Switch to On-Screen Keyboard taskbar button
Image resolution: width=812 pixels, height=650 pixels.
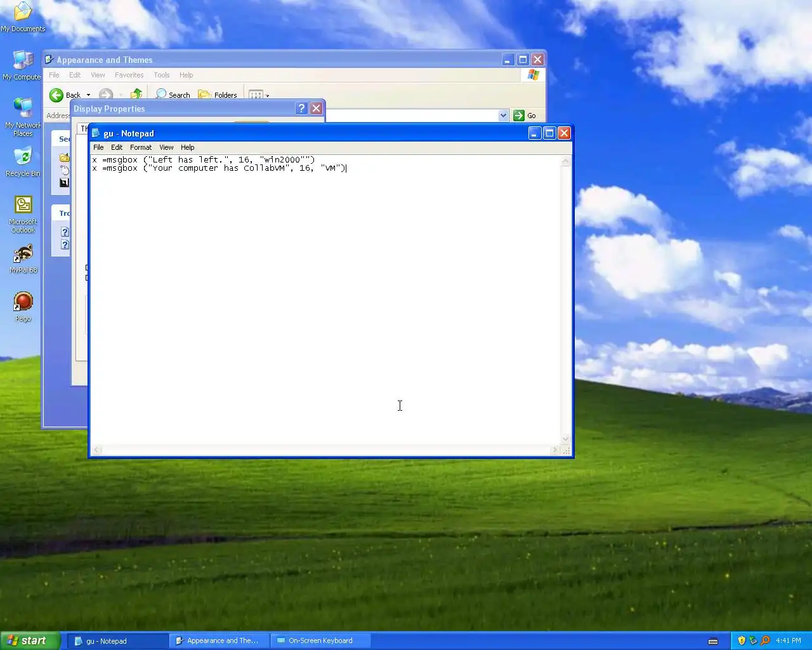[322, 640]
